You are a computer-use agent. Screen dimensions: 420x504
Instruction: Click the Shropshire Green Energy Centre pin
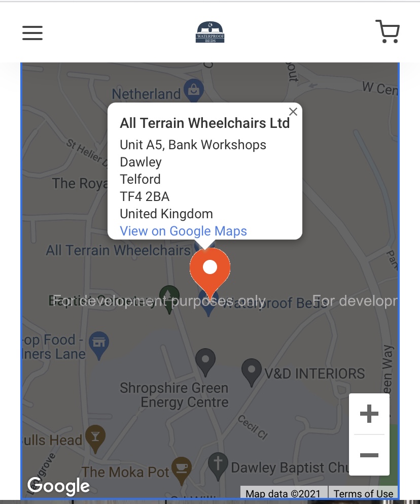coord(205,361)
